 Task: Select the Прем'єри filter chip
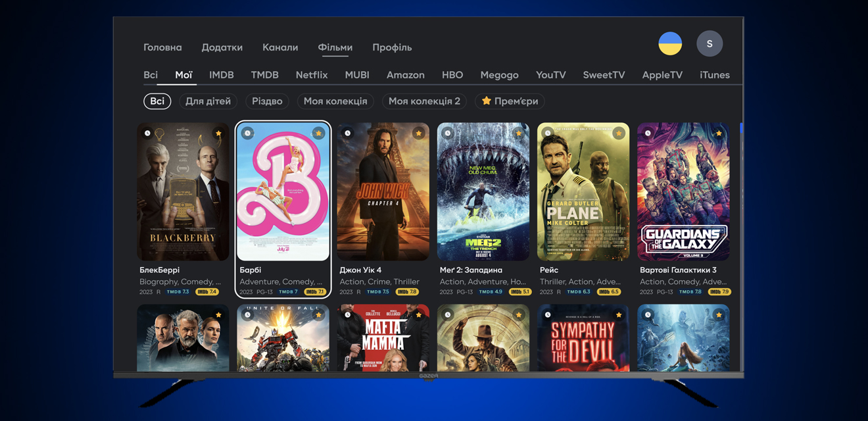[510, 101]
